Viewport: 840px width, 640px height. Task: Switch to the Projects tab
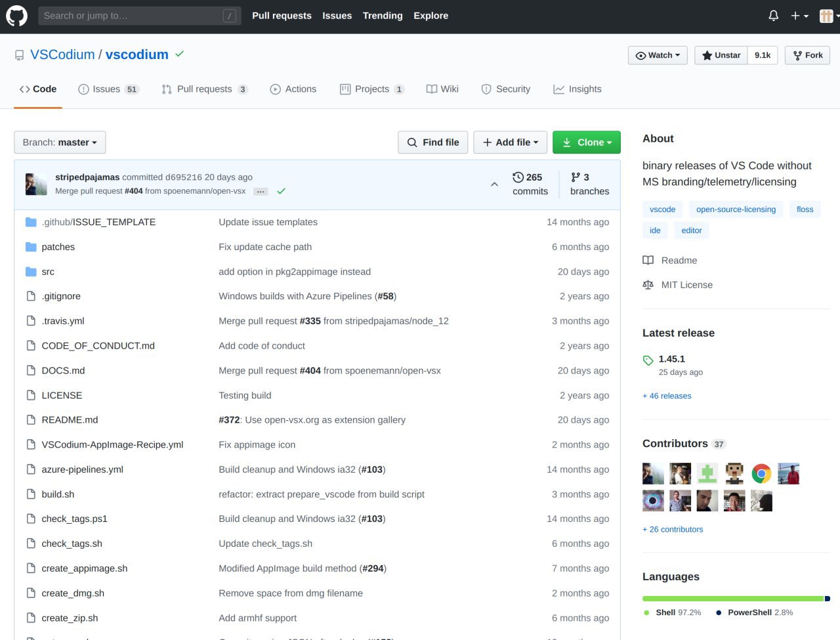372,89
